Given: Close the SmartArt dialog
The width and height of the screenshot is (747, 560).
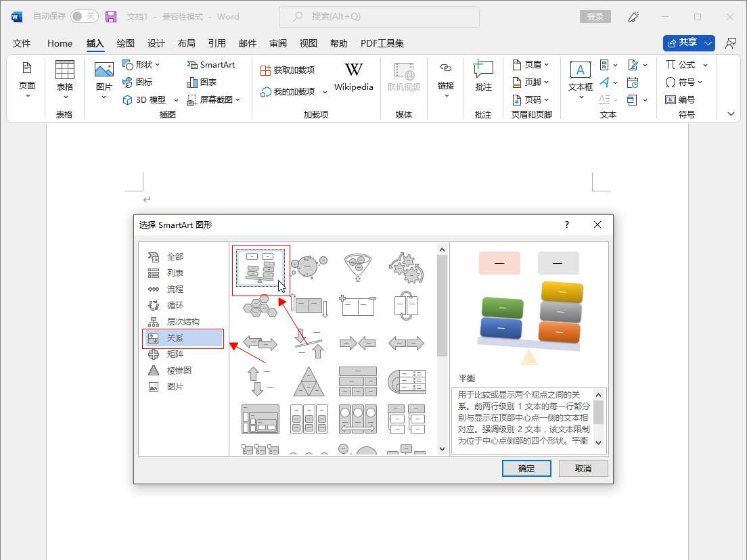Looking at the screenshot, I should tap(597, 225).
